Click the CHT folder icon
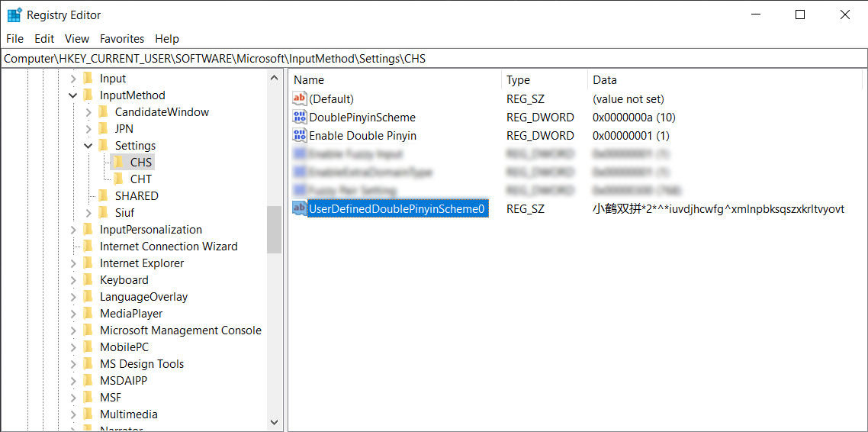The width and height of the screenshot is (868, 432). (x=118, y=179)
